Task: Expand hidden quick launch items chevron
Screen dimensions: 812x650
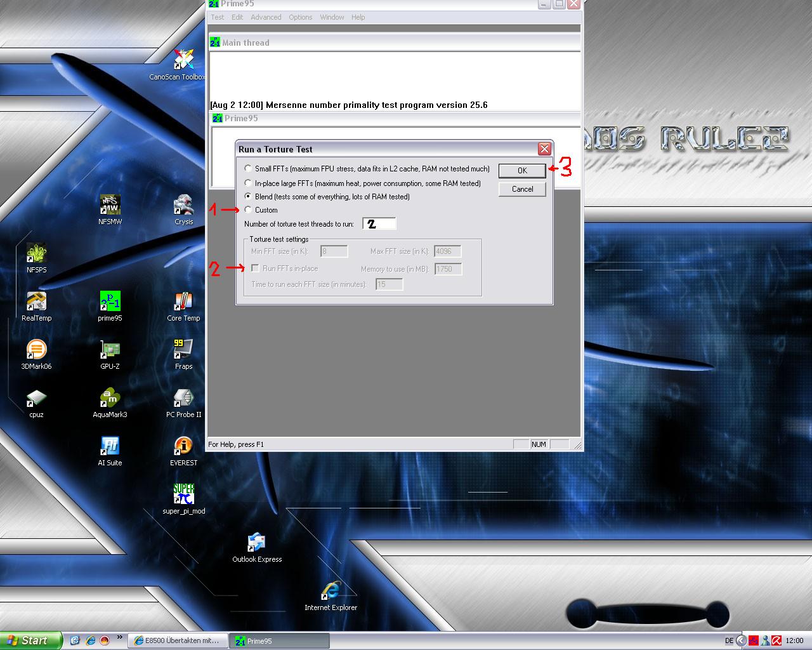Action: [119, 637]
